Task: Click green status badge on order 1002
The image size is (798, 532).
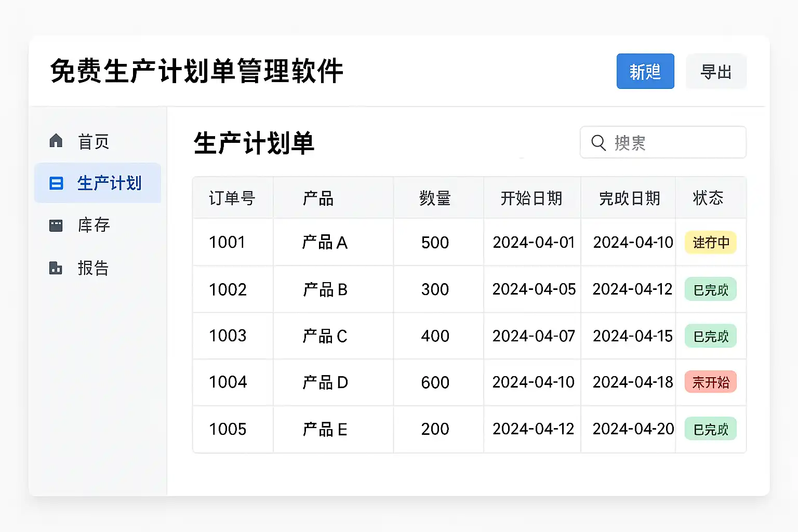Action: [x=711, y=289]
